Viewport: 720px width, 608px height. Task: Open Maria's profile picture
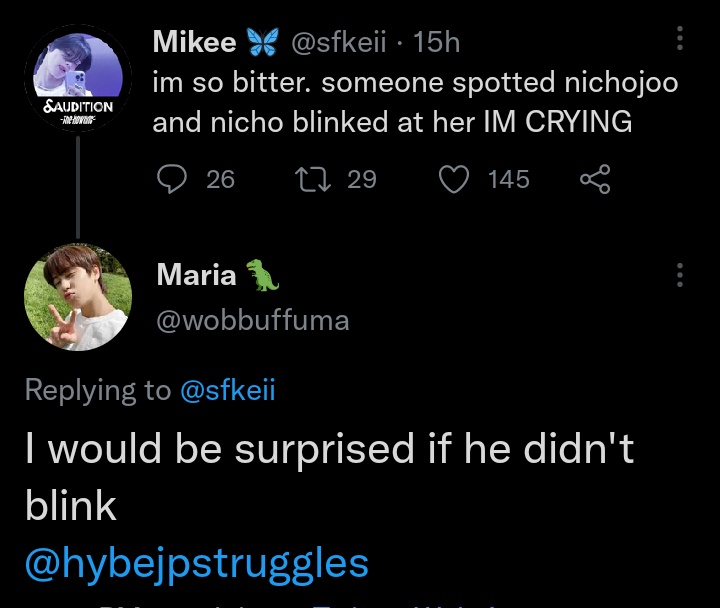78,297
